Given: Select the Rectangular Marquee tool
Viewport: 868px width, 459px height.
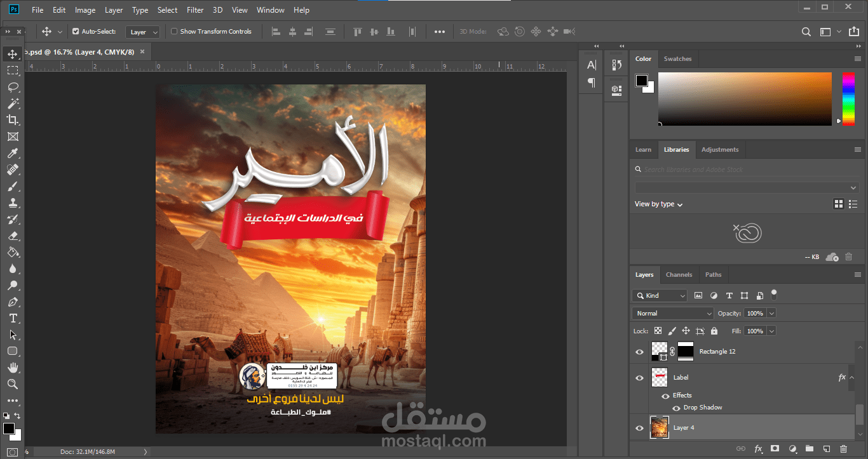Looking at the screenshot, I should 13,70.
